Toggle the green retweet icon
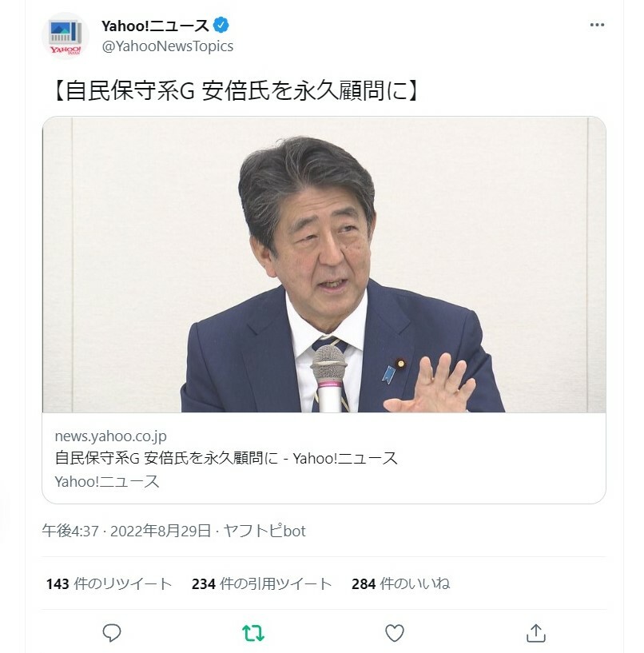 pos(253,633)
